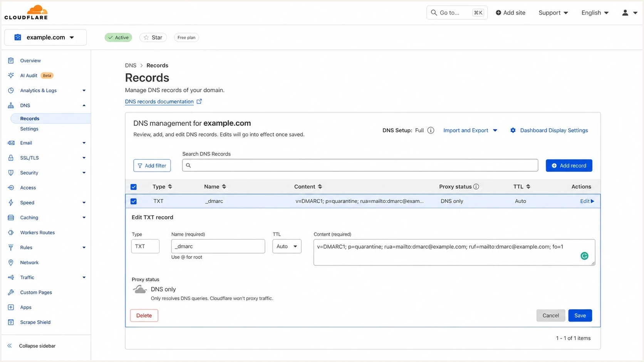The width and height of the screenshot is (644, 362).
Task: Click the Dashboard Display Settings gear icon
Action: tap(513, 130)
